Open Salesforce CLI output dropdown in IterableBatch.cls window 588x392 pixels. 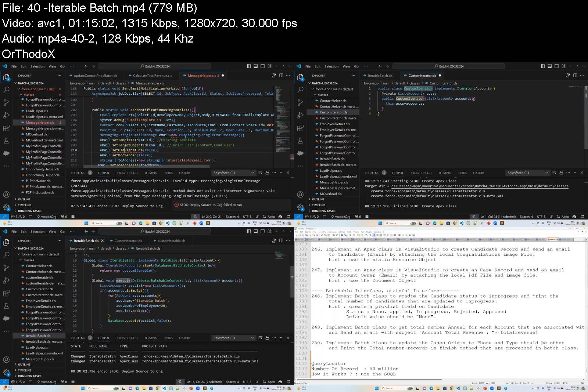coord(233,338)
